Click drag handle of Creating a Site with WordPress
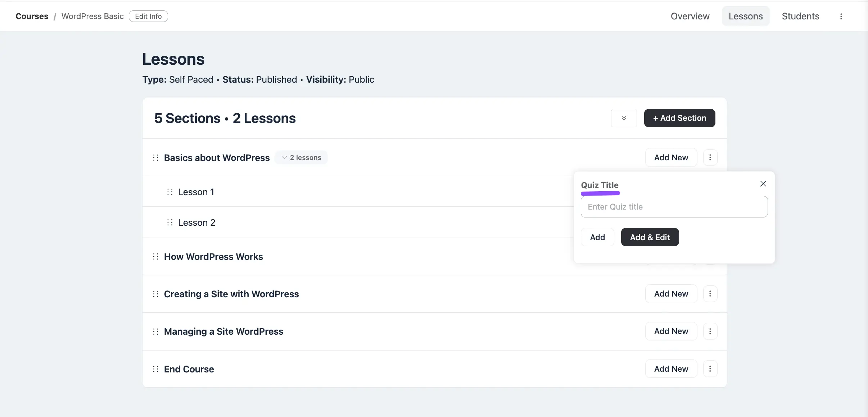868x417 pixels. pos(155,294)
